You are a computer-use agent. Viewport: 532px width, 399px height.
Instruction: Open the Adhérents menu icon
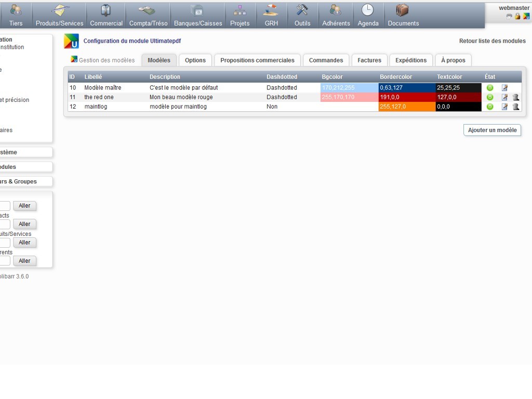pyautogui.click(x=336, y=10)
